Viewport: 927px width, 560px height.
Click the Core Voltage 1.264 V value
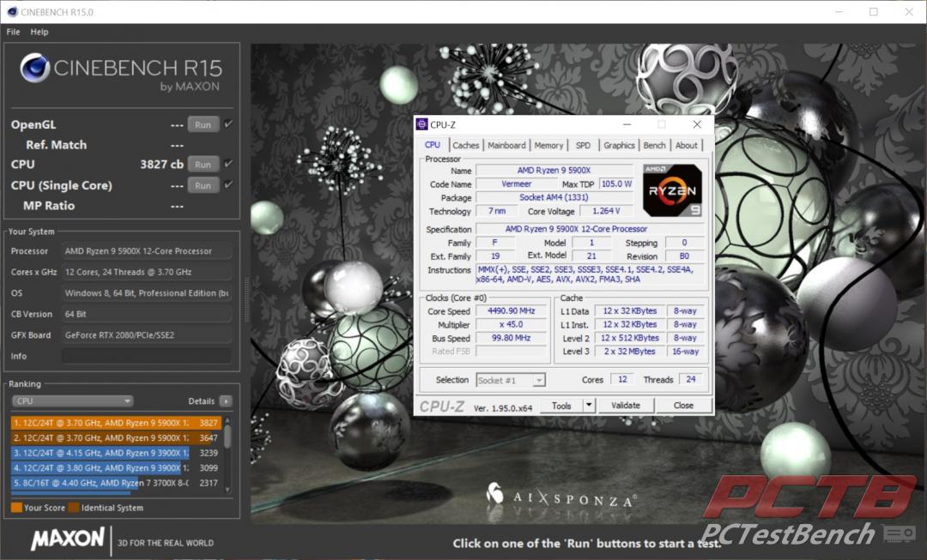(x=606, y=211)
